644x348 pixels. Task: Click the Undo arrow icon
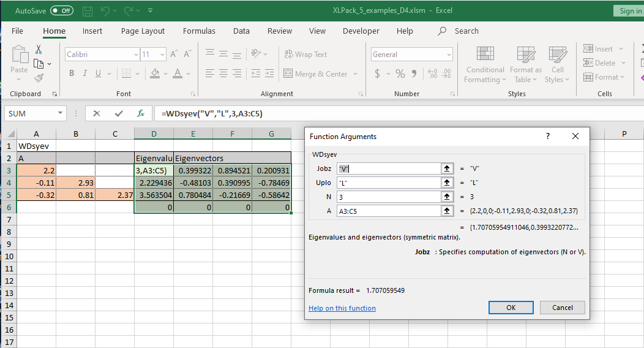click(105, 11)
